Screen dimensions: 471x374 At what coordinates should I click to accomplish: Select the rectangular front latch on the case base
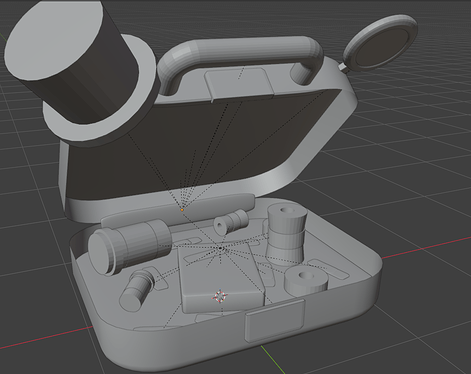(274, 320)
